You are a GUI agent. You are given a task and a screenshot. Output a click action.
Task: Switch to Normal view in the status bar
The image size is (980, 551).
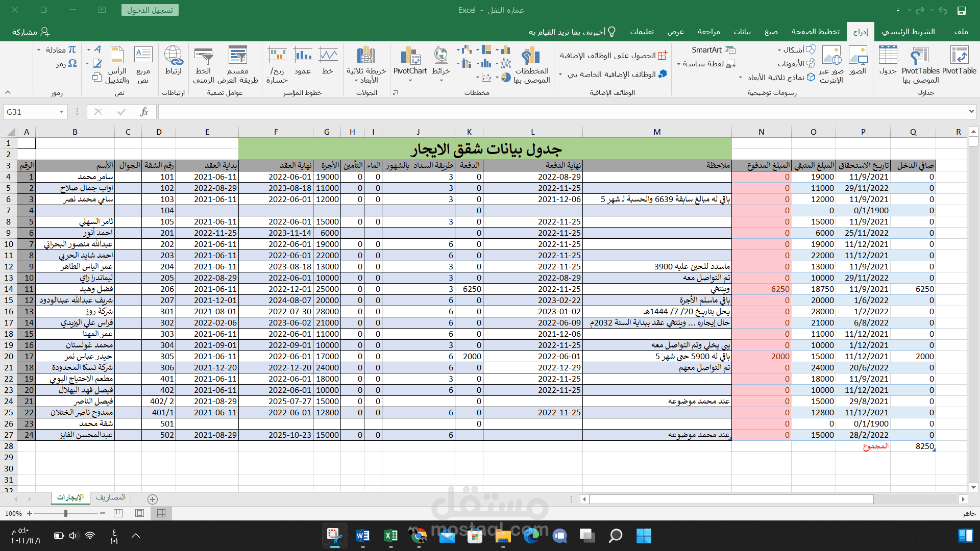pyautogui.click(x=161, y=513)
